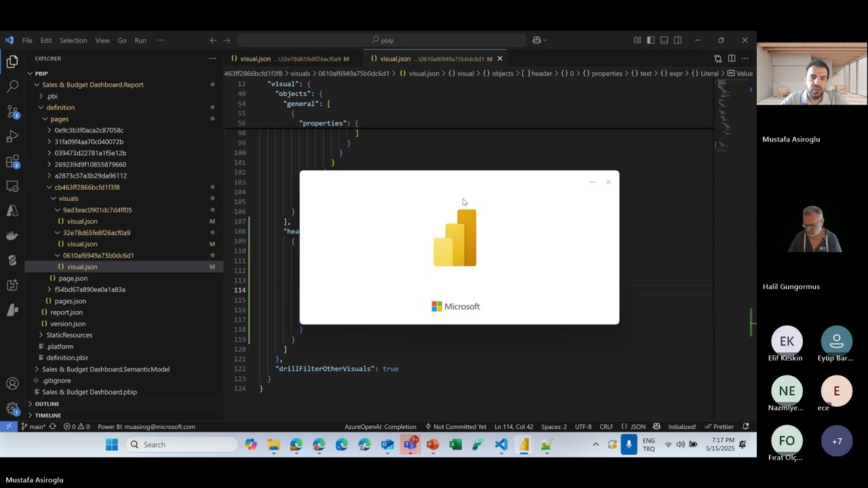Toggle the Panel layout button
This screenshot has width=868, height=488.
pos(664,41)
